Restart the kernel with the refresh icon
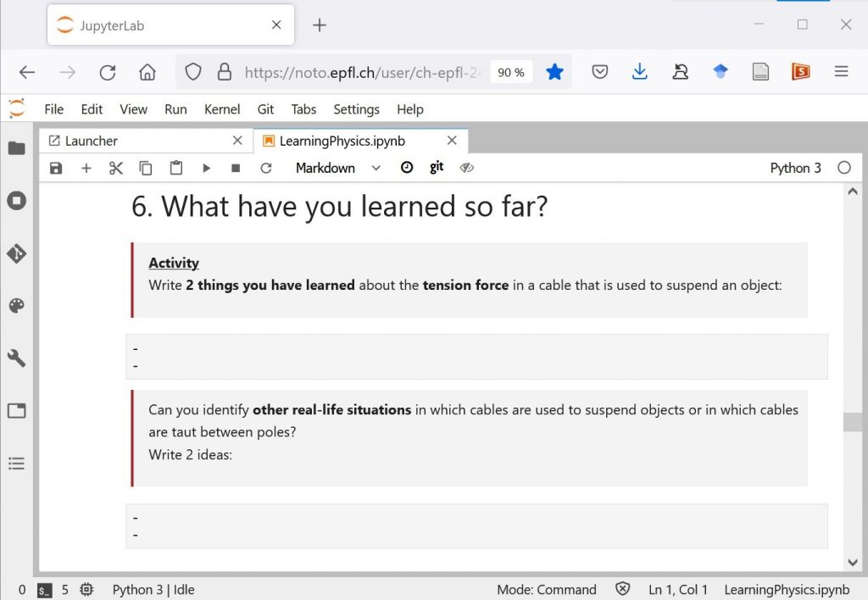 266,168
